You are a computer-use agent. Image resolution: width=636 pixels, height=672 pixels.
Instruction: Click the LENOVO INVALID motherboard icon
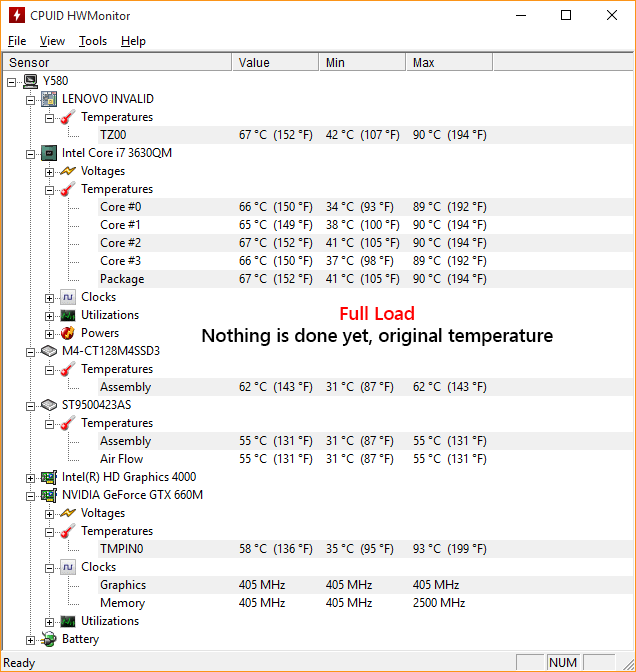click(49, 99)
